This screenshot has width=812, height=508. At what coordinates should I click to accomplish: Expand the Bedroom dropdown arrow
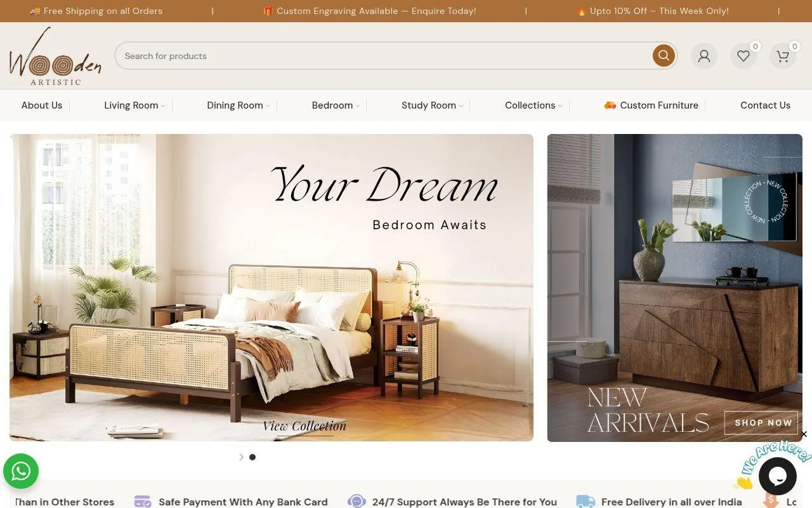click(358, 106)
